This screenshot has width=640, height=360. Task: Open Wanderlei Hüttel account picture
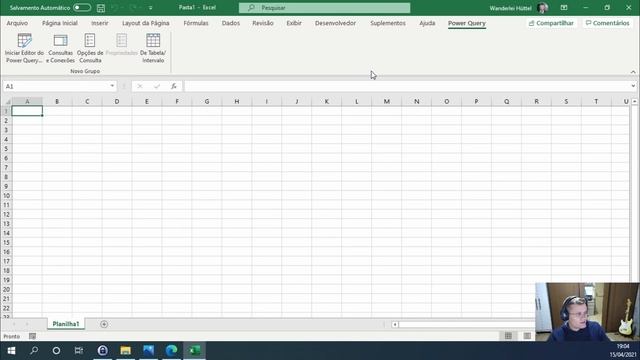(542, 8)
